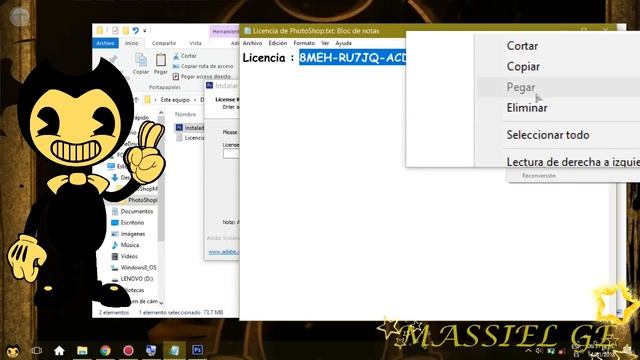Open Notepad's Archivo menu
640x360 pixels.
(x=252, y=43)
